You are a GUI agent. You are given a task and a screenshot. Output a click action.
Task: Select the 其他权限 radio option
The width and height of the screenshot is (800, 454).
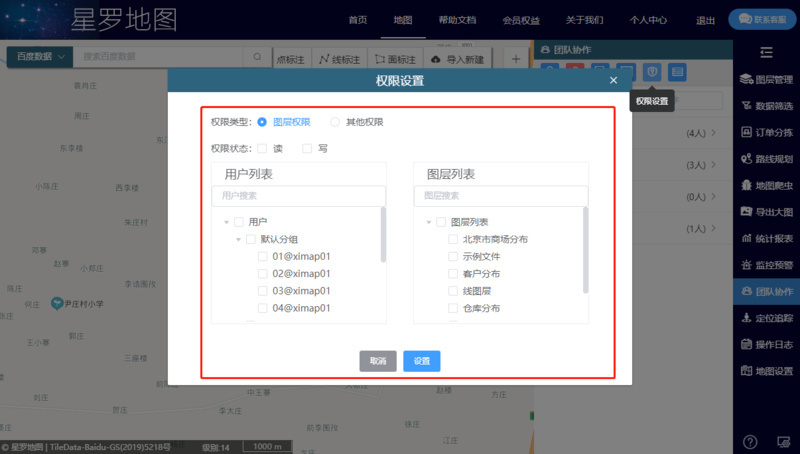(335, 122)
